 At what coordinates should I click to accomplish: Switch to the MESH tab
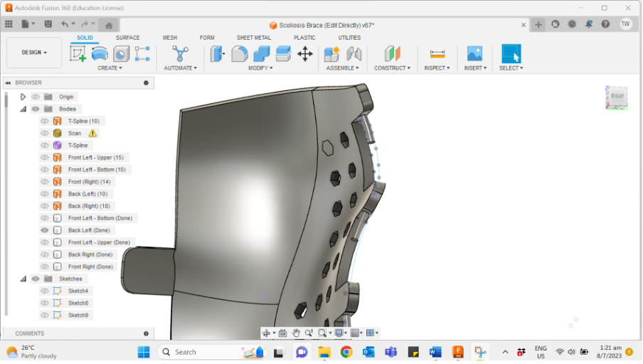[170, 38]
